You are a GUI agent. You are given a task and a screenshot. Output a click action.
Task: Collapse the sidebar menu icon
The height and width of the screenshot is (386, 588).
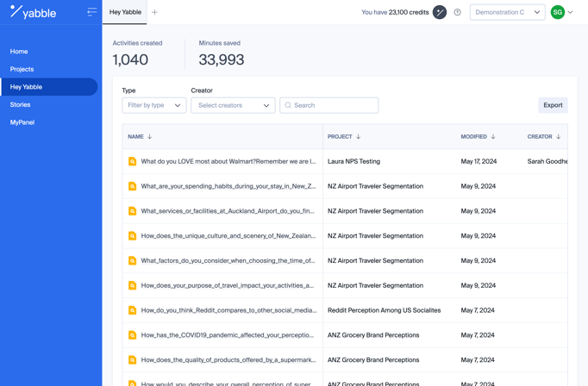(x=91, y=12)
